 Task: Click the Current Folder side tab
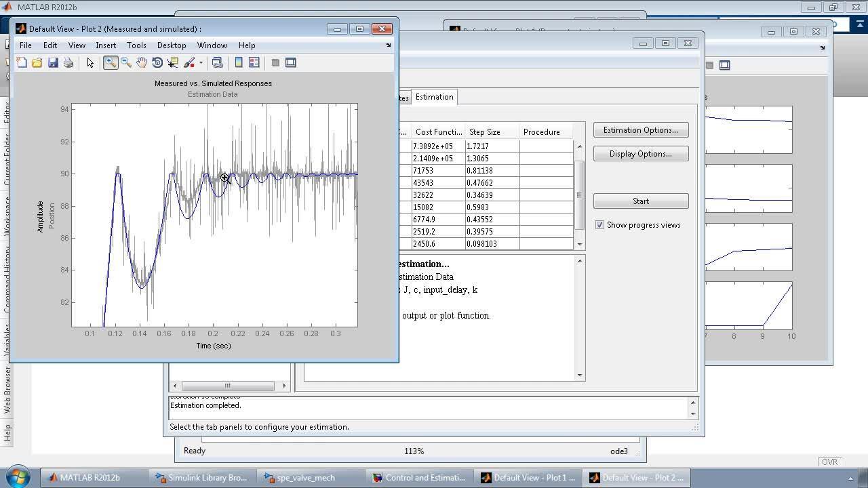(x=7, y=161)
